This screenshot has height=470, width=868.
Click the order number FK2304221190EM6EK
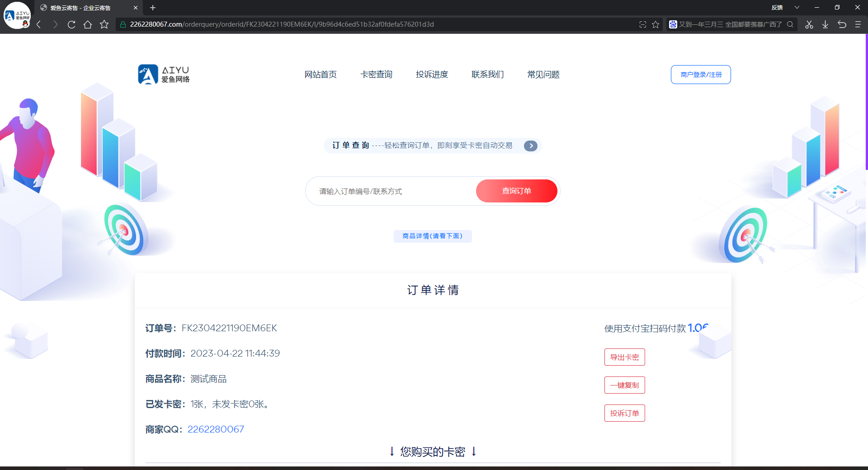pos(229,328)
